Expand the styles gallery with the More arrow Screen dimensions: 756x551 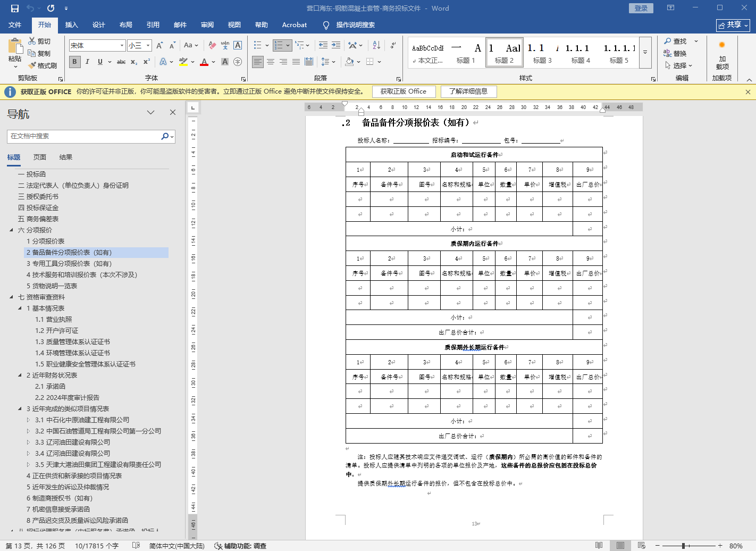645,53
